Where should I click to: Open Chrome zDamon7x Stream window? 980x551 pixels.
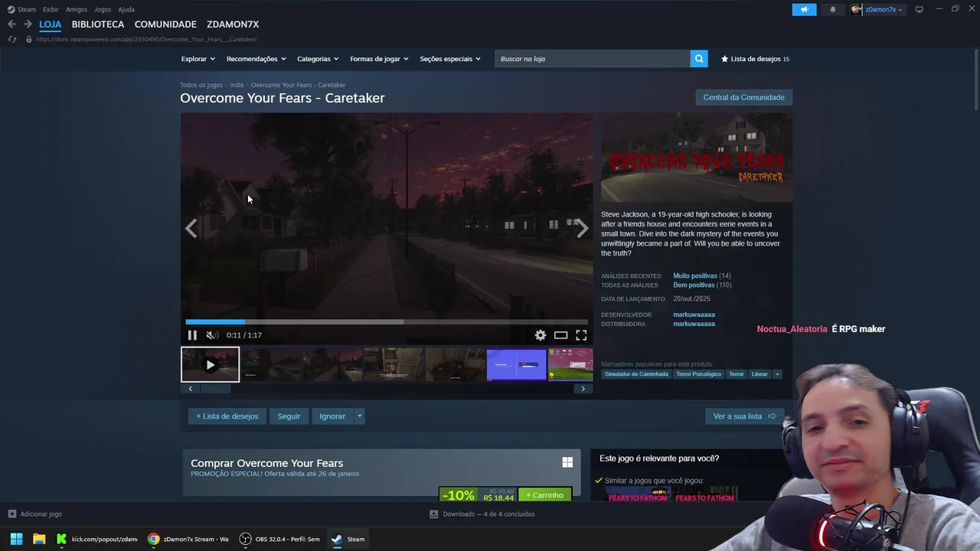(x=188, y=539)
